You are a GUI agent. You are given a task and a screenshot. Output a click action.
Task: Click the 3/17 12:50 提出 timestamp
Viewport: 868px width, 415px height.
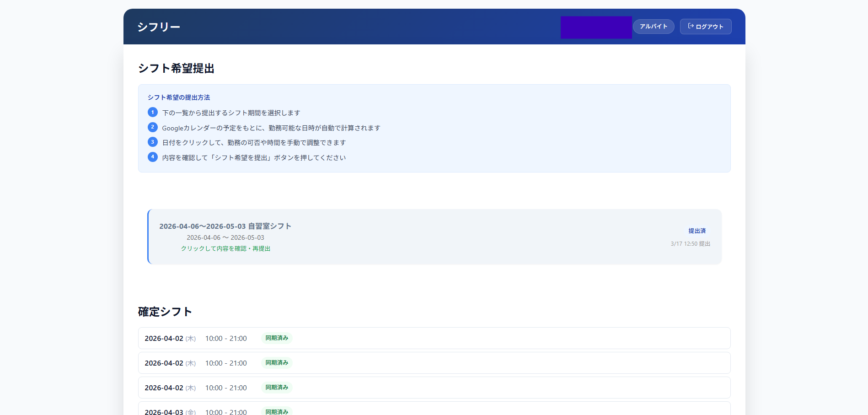tap(690, 244)
